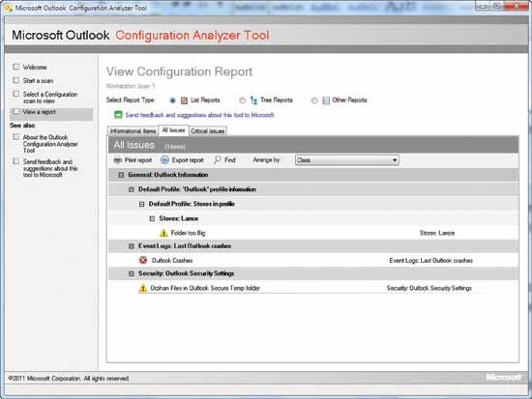Viewport: 532px width, 399px height.
Task: Click the magnifier Find icon
Action: coord(218,159)
